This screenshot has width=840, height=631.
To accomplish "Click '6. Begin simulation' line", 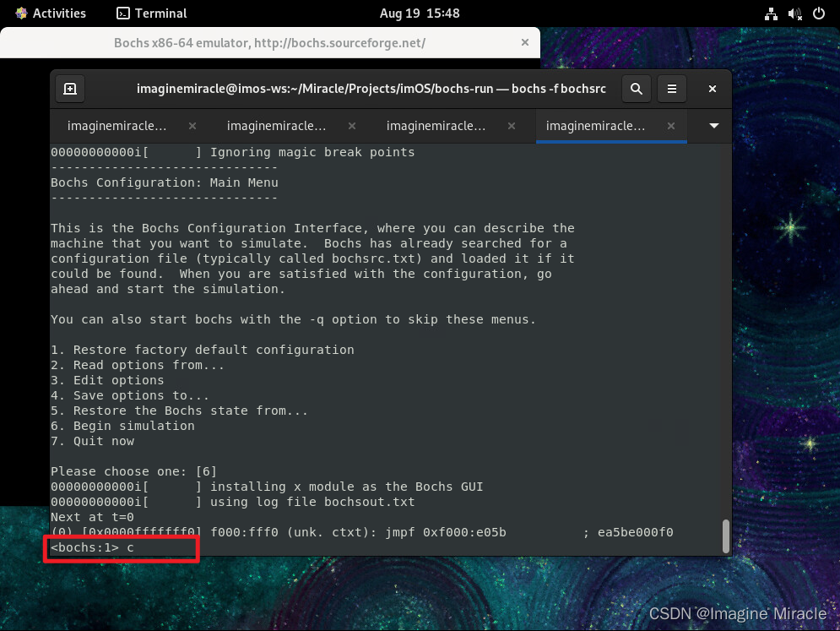I will click(x=122, y=426).
